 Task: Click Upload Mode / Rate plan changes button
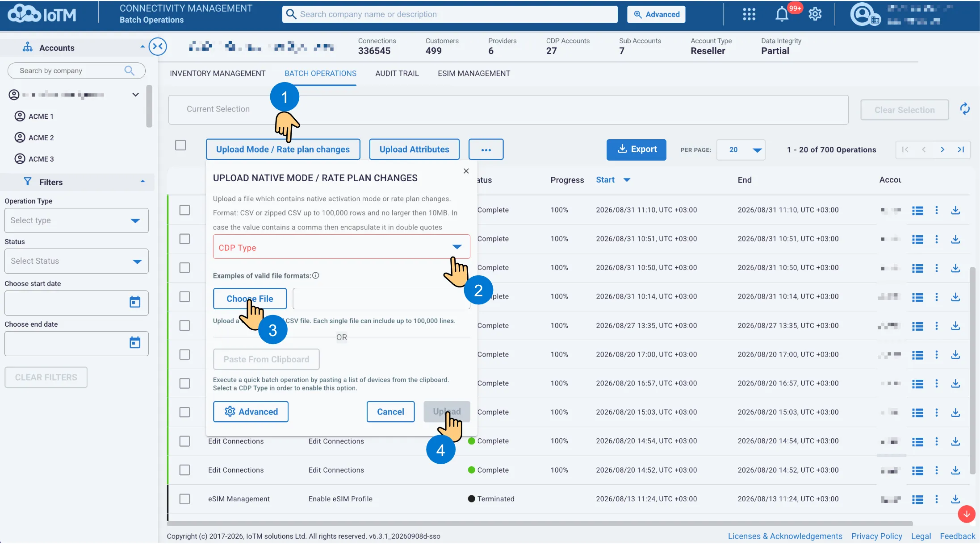(283, 149)
